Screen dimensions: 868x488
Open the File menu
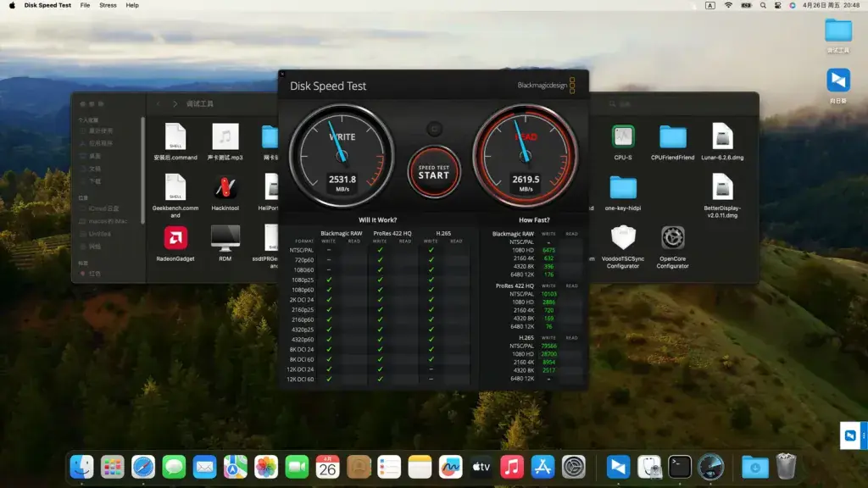coord(85,5)
